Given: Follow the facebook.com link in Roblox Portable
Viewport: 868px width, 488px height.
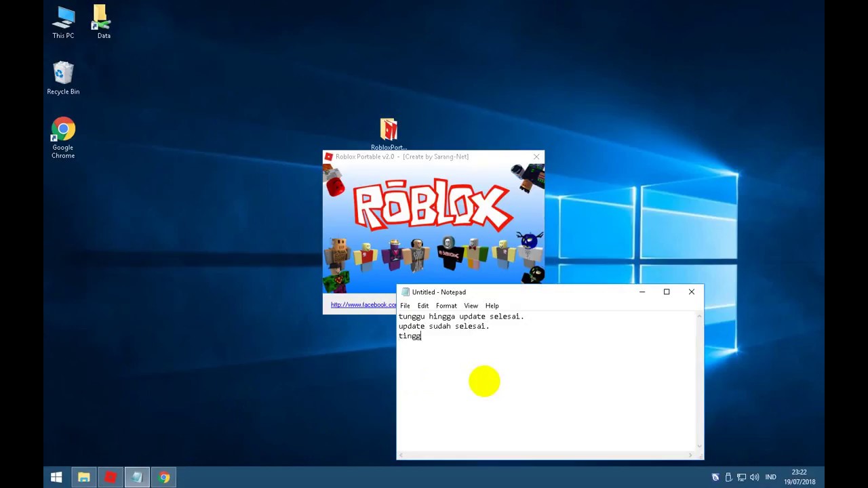Looking at the screenshot, I should (363, 305).
